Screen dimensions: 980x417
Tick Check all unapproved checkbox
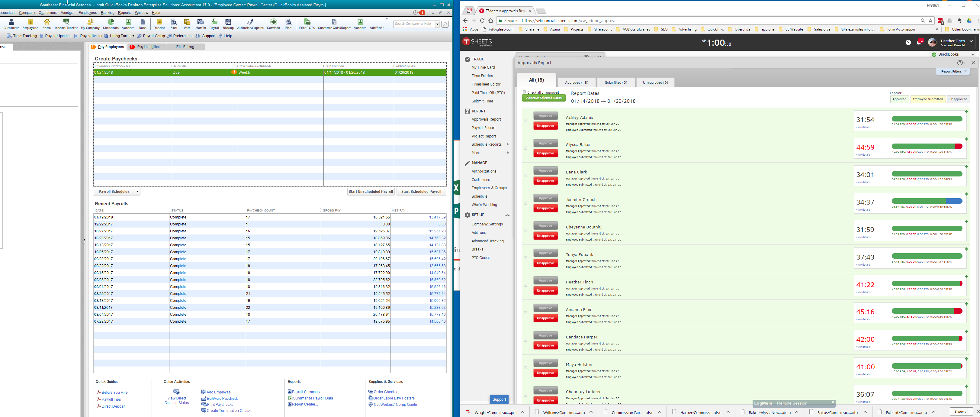[524, 92]
